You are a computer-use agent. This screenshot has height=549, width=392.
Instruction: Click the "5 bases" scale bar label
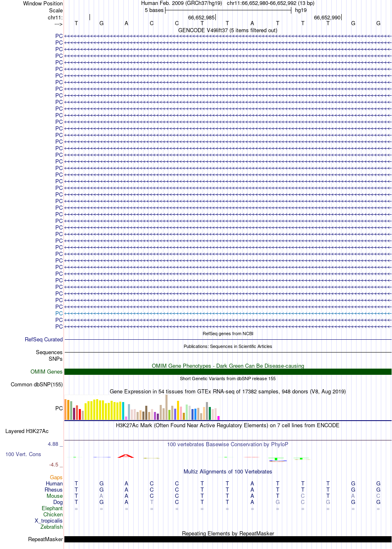154,10
